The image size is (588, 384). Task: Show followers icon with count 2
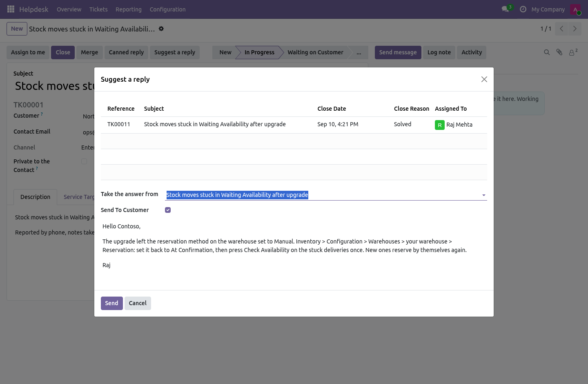573,52
